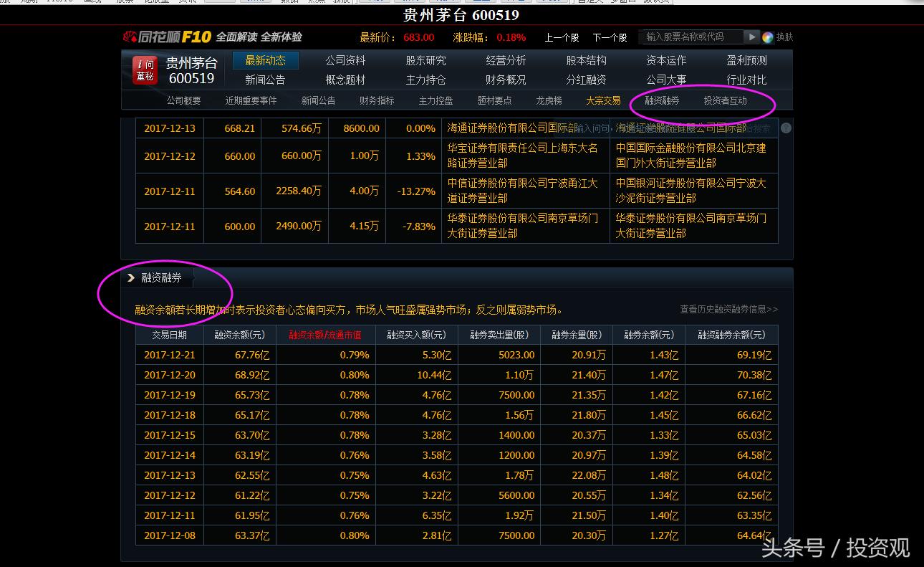Select the 大宗交易 sub-tab

pos(603,100)
